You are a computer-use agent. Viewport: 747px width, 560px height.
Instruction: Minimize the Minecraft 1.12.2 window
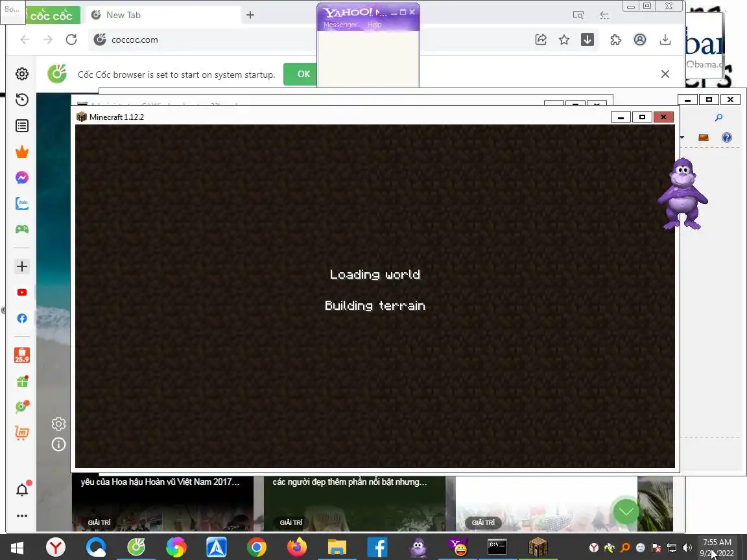(621, 117)
